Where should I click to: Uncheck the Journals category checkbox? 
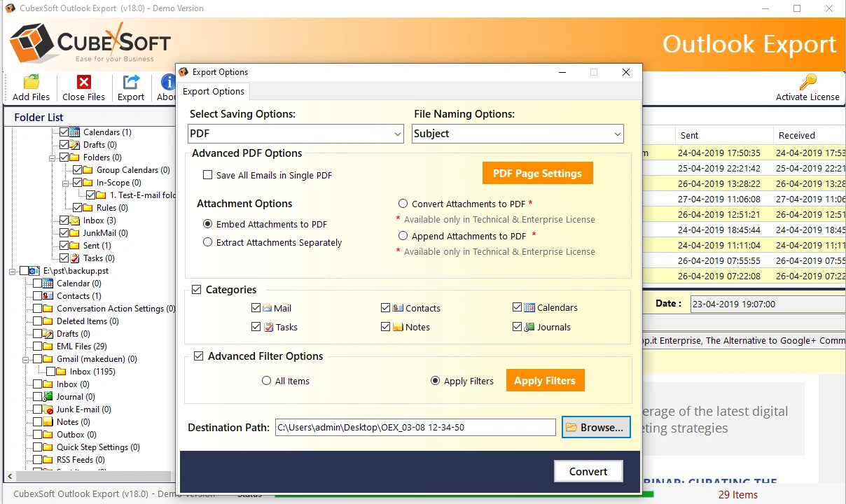517,327
